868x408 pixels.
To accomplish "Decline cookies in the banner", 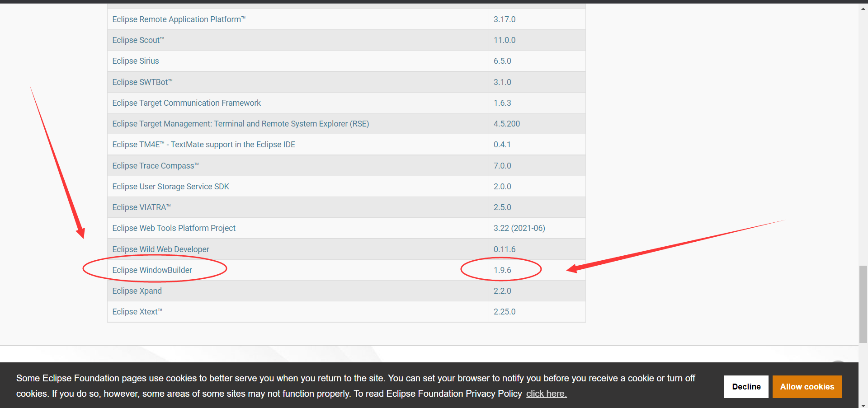I will (x=746, y=387).
